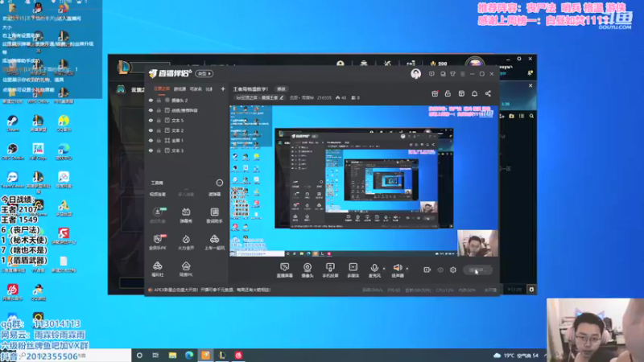Open the gift shop icon with red dot
This screenshot has height=362, width=644.
point(435,93)
